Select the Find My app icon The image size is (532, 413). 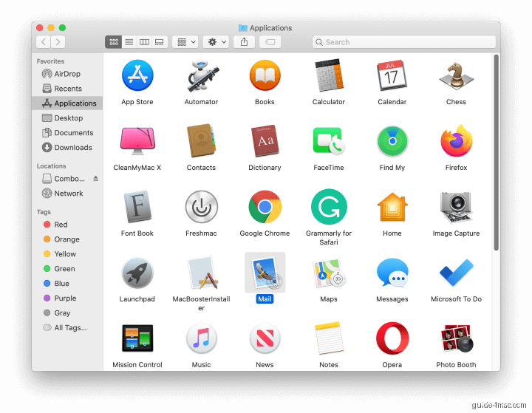(x=392, y=141)
